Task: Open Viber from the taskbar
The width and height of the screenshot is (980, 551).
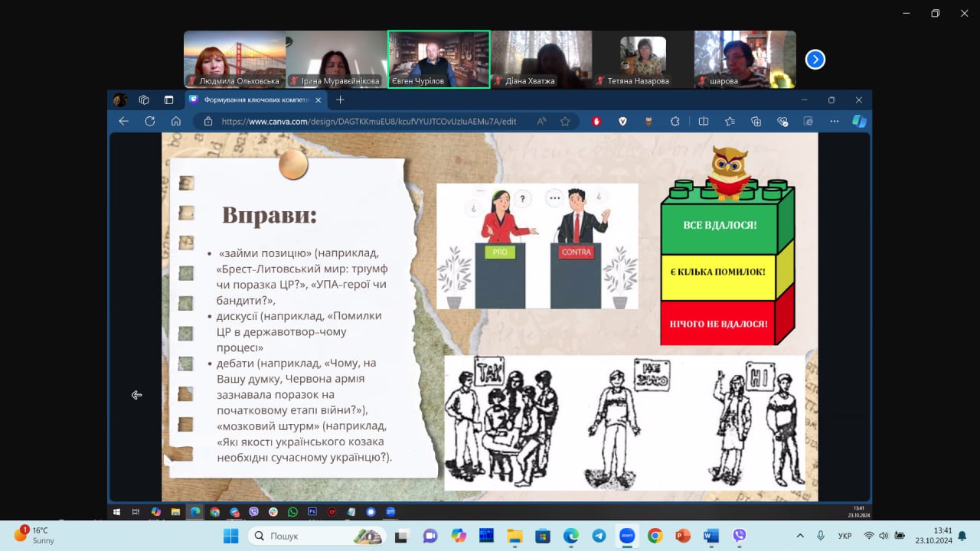Action: [x=739, y=536]
